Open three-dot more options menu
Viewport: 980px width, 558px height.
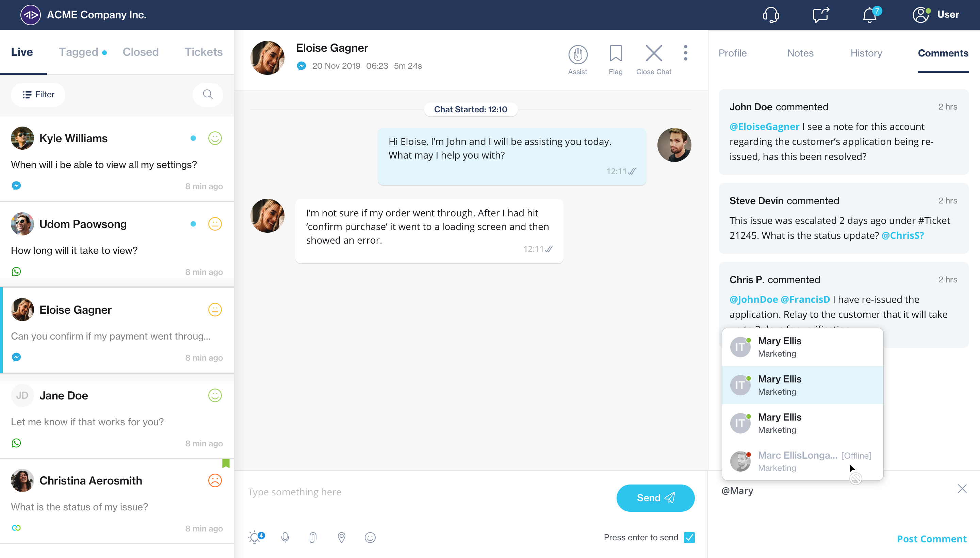[x=685, y=53]
